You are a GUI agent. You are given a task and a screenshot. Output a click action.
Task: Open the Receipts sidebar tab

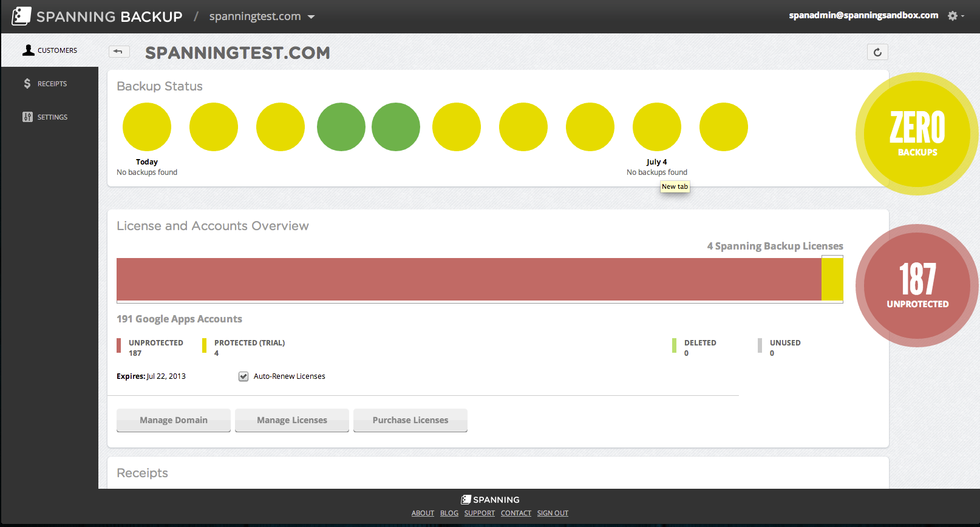click(50, 84)
